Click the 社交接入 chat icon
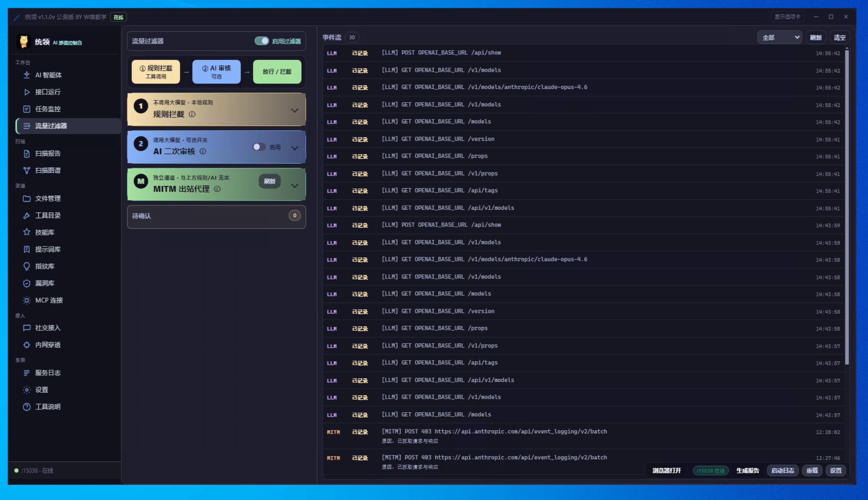Viewport: 868px width, 500px height. [x=27, y=328]
